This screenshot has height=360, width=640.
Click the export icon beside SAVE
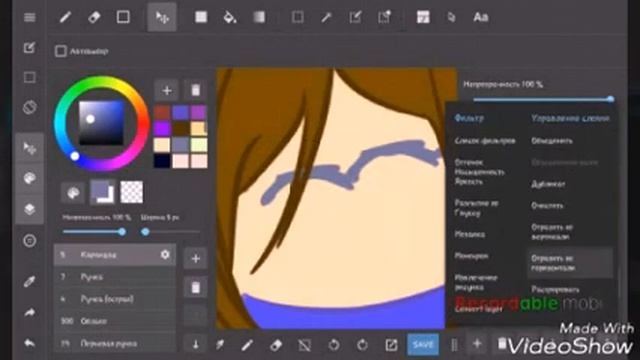(x=391, y=345)
